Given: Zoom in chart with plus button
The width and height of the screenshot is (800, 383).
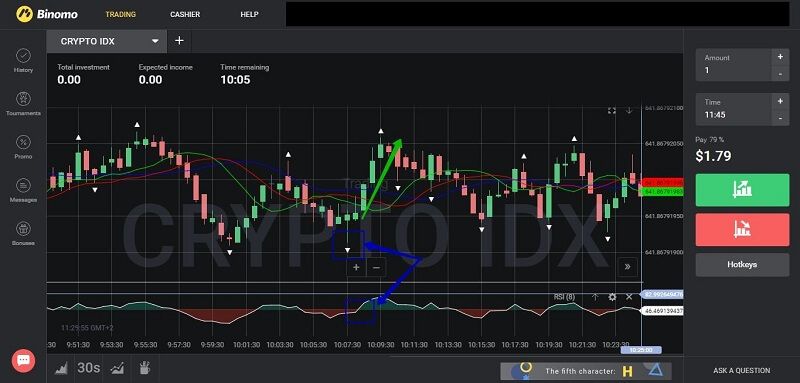Looking at the screenshot, I should [x=356, y=267].
